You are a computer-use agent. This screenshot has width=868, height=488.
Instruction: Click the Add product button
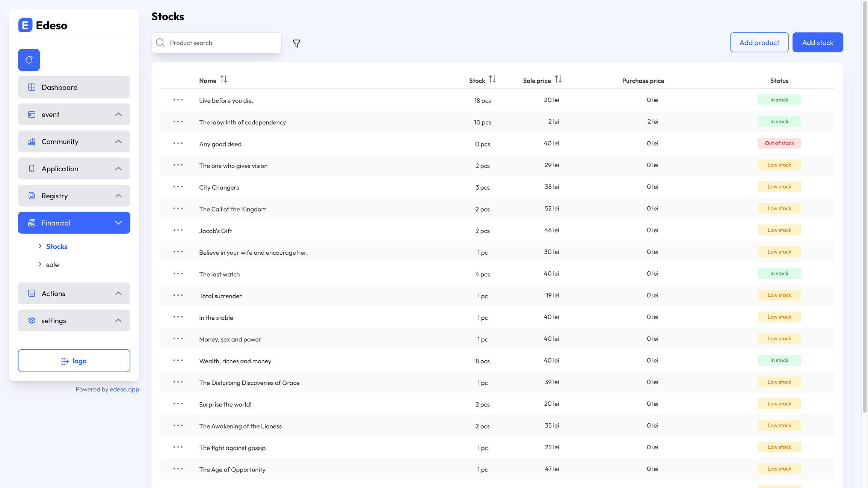tap(759, 42)
